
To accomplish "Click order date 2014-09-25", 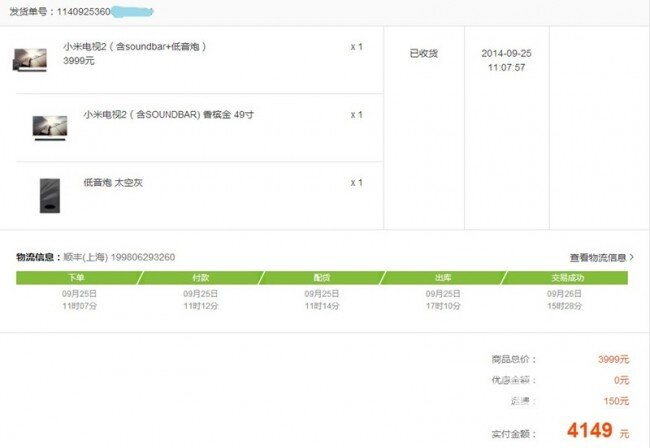I will click(x=507, y=53).
